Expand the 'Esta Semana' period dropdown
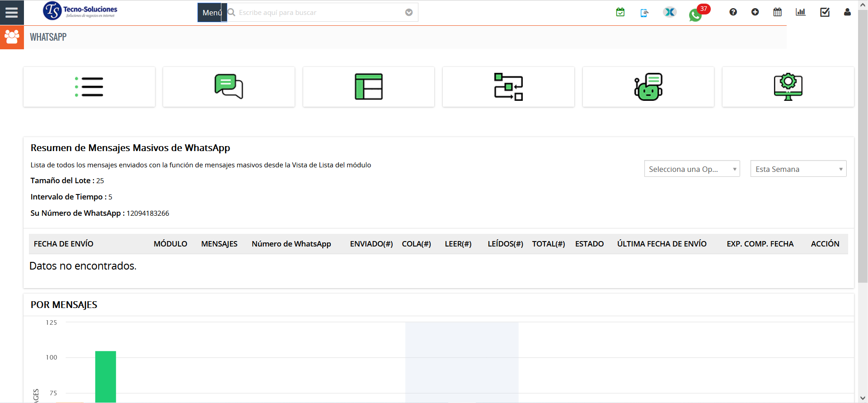 pos(798,169)
